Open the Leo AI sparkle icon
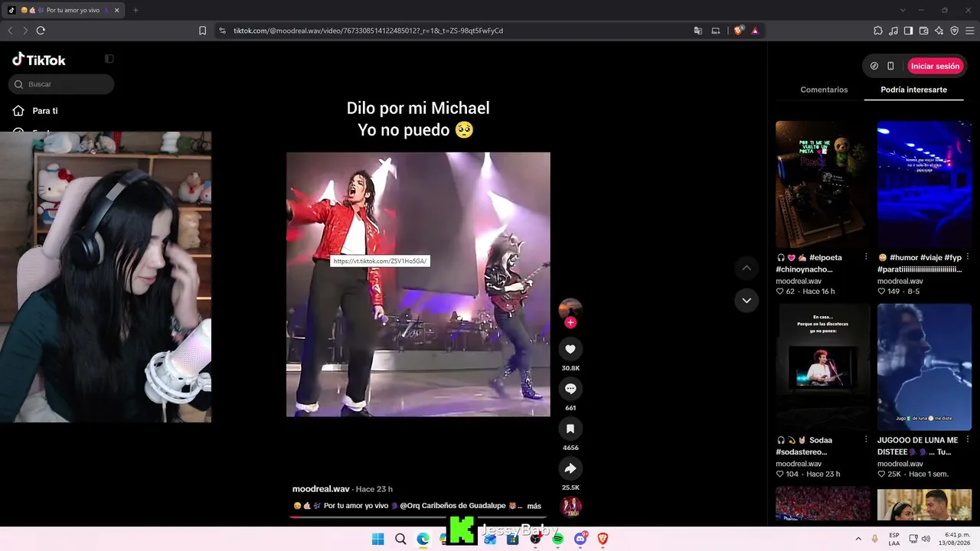The height and width of the screenshot is (551, 980). (939, 31)
